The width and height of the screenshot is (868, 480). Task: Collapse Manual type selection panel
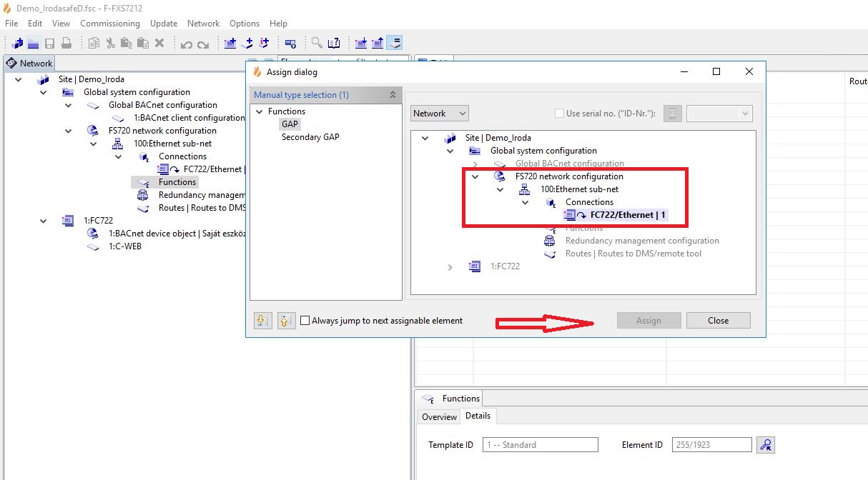[393, 95]
